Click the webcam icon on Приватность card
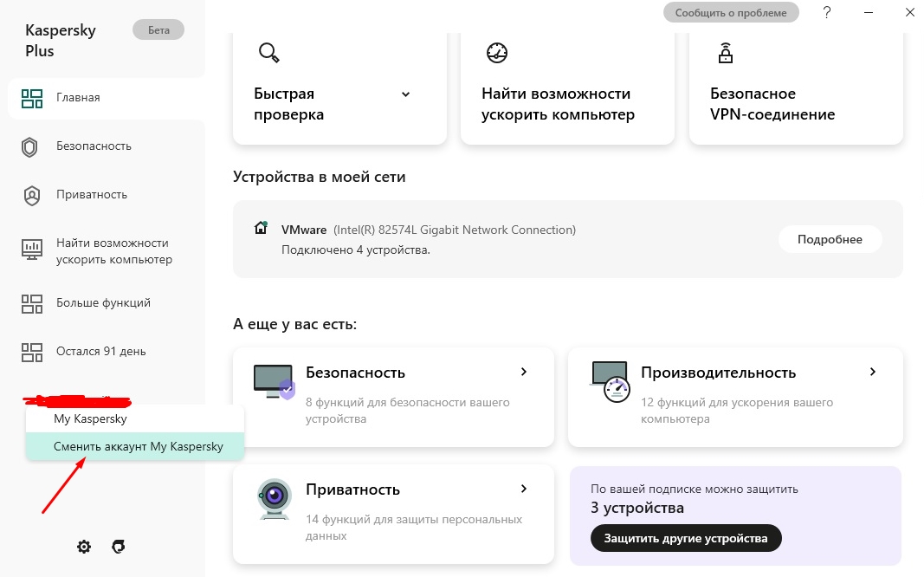Viewport: 924px width, 577px height. click(x=275, y=499)
